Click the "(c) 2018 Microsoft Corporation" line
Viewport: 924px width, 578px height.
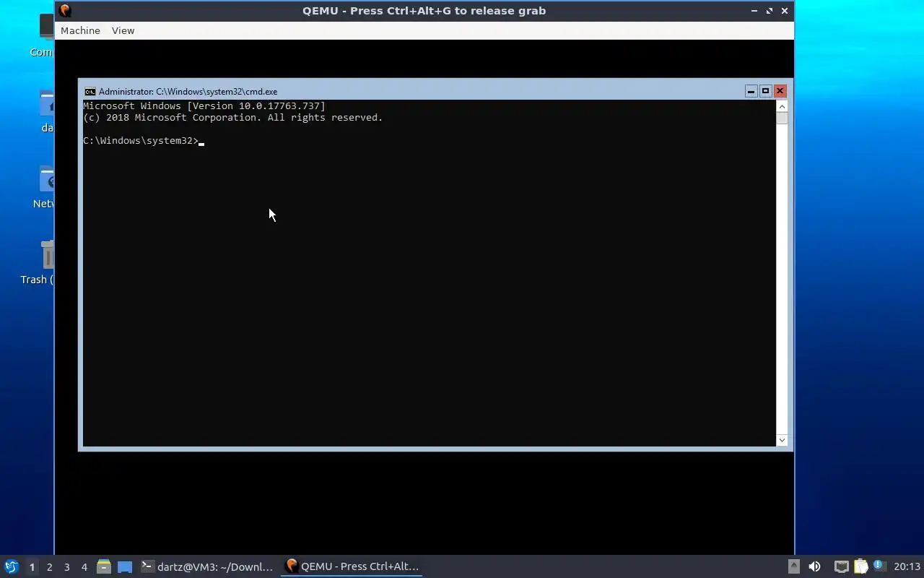233,117
